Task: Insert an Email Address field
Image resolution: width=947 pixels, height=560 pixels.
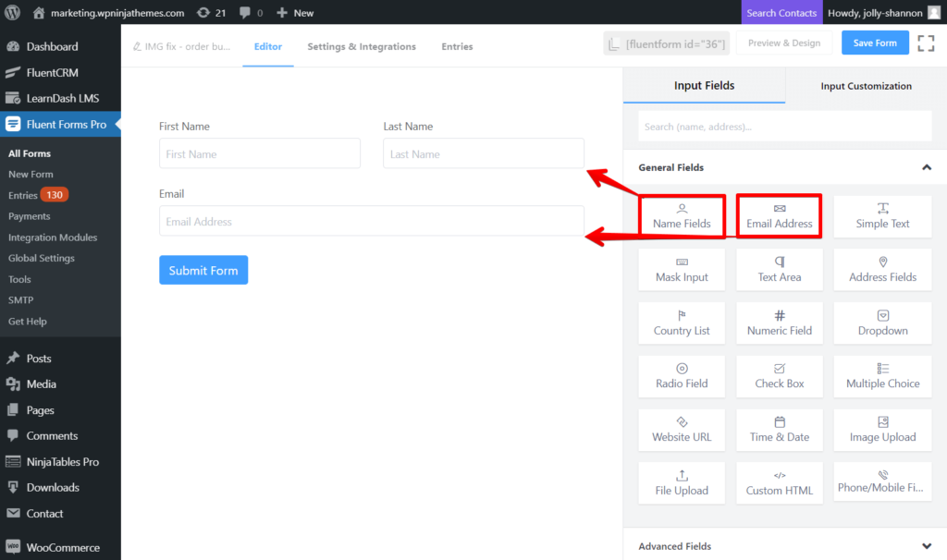Action: [x=780, y=215]
